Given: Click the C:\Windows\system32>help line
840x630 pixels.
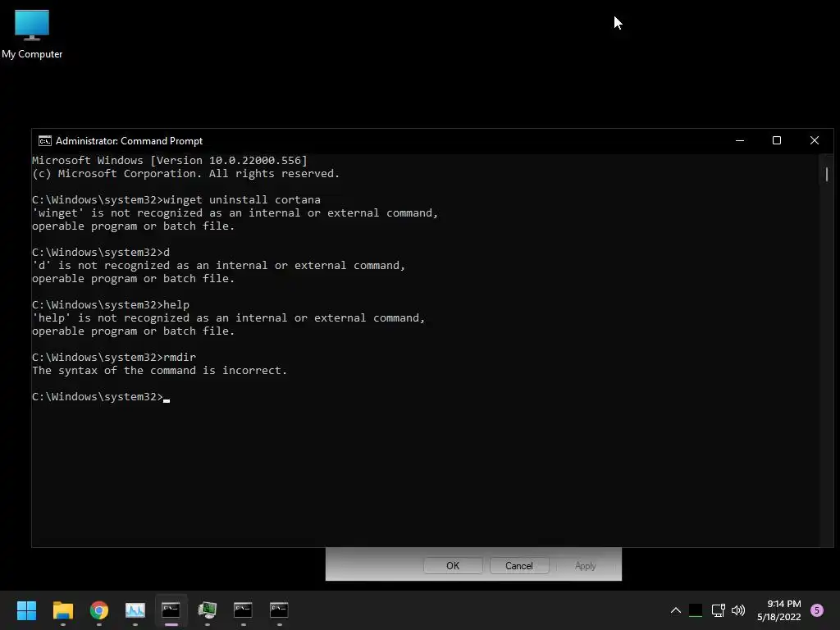Looking at the screenshot, I should click(111, 305).
